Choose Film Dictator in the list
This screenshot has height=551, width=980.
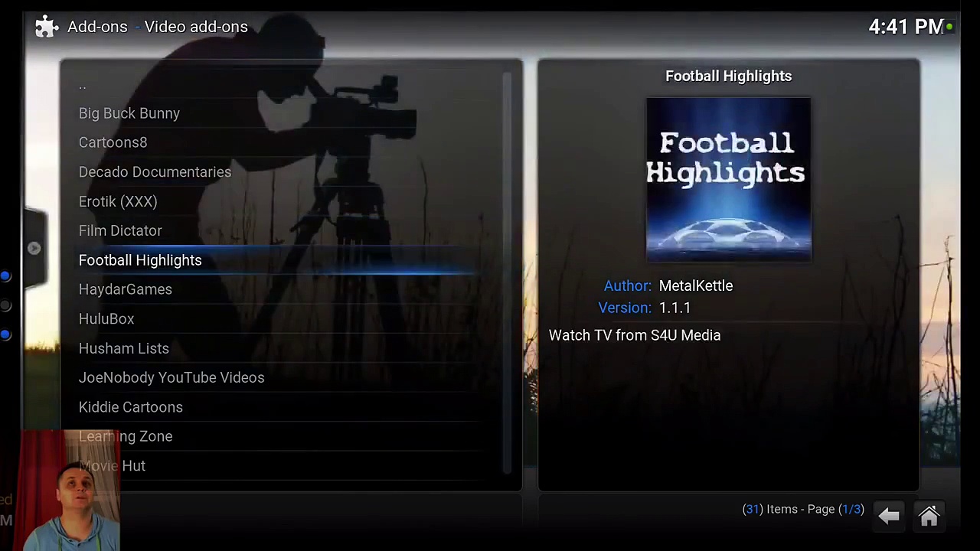(120, 230)
